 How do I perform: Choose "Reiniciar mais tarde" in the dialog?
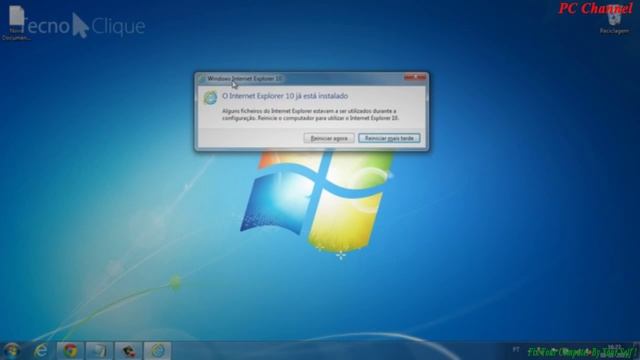pos(389,138)
